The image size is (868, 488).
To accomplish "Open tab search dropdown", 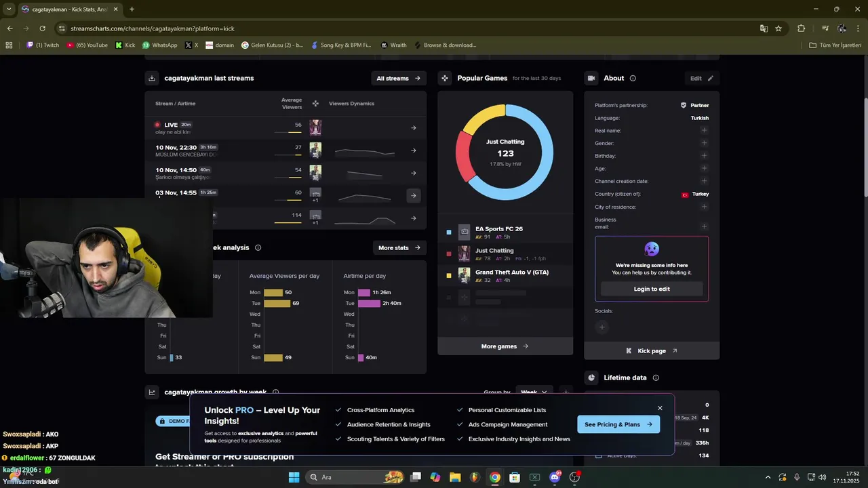I will (9, 9).
